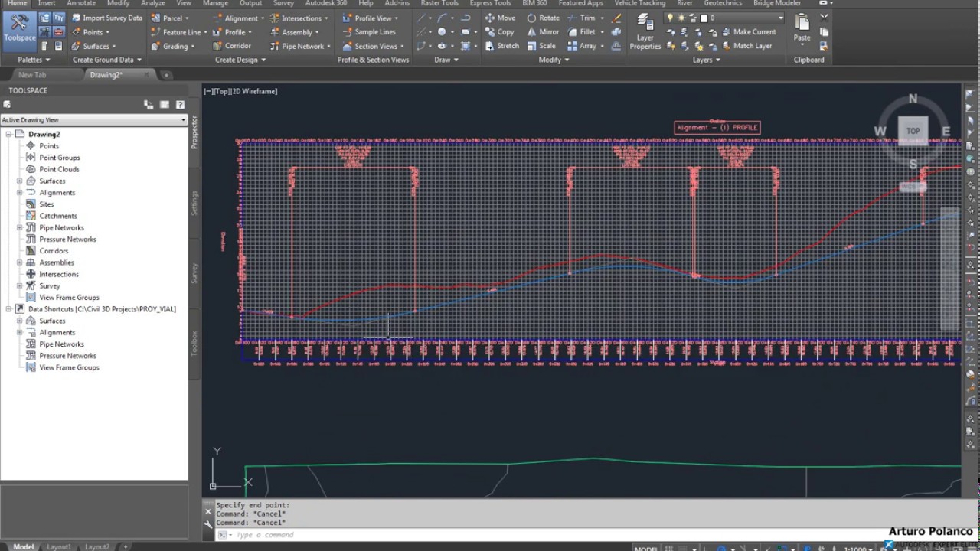The image size is (980, 551).
Task: Expand the Pipe Networks tree node
Action: [x=20, y=227]
